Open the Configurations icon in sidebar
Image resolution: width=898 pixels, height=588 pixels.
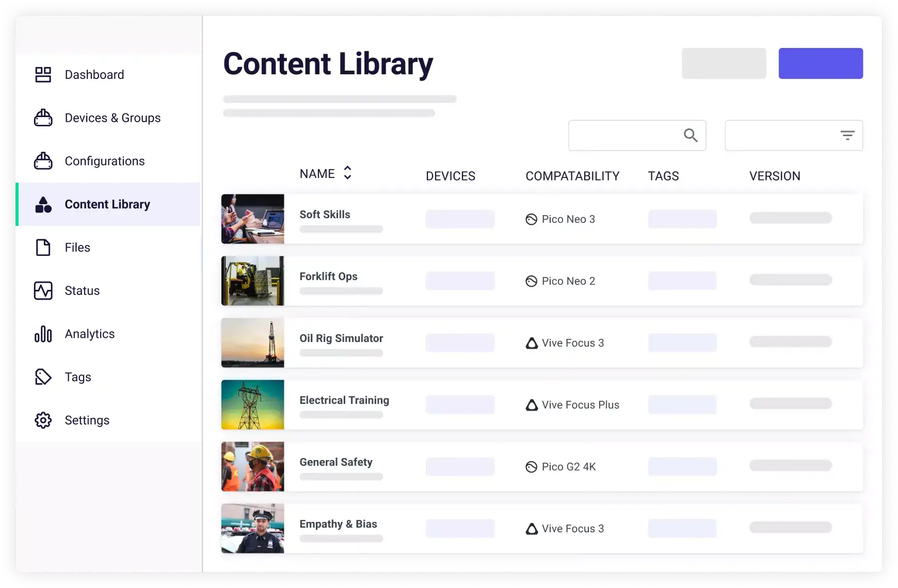(x=43, y=161)
